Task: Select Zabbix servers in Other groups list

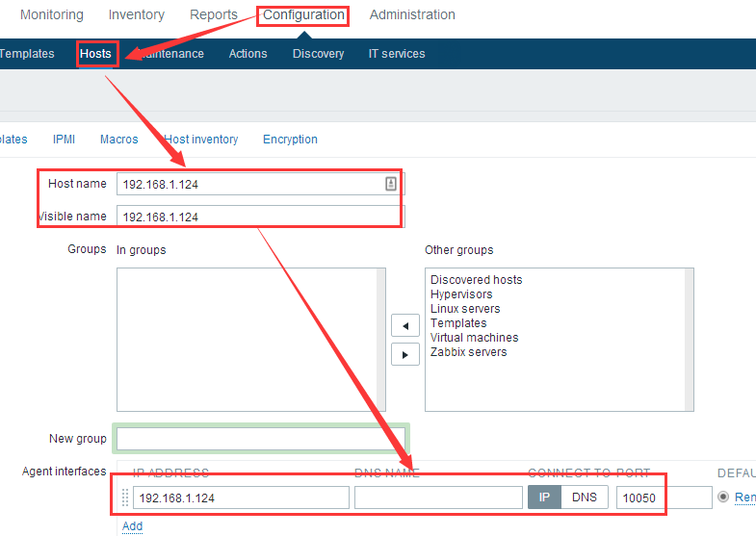Action: click(x=468, y=352)
